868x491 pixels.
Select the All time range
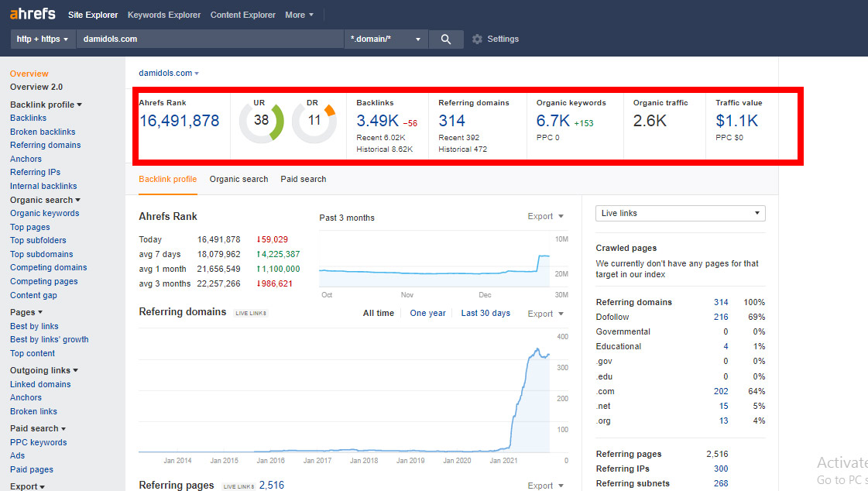(x=379, y=314)
